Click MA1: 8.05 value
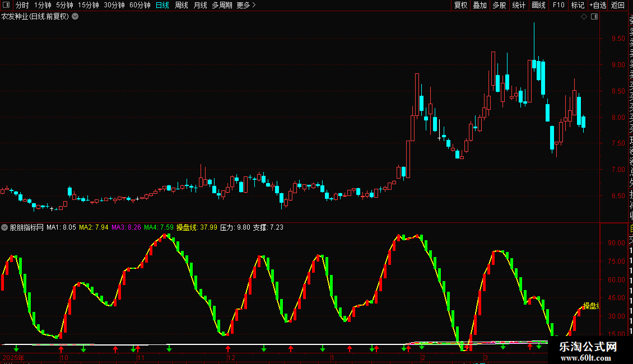The height and width of the screenshot is (364, 633). pos(62,227)
